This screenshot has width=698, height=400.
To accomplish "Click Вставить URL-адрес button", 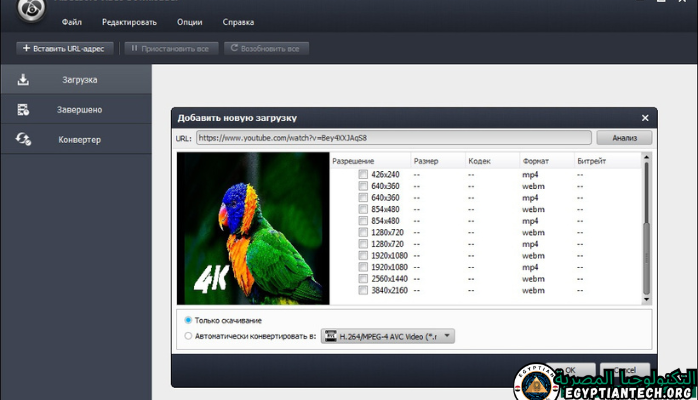I will click(x=65, y=48).
